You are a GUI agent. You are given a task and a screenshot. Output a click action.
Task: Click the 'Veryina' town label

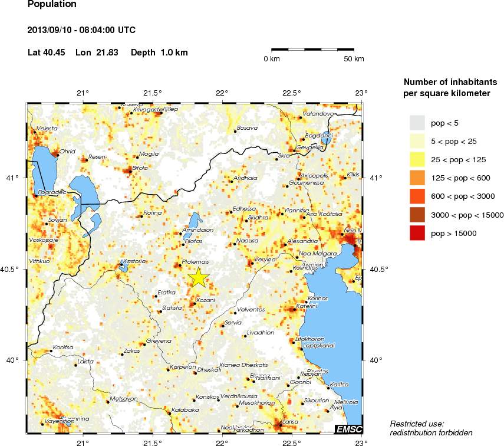point(265,259)
